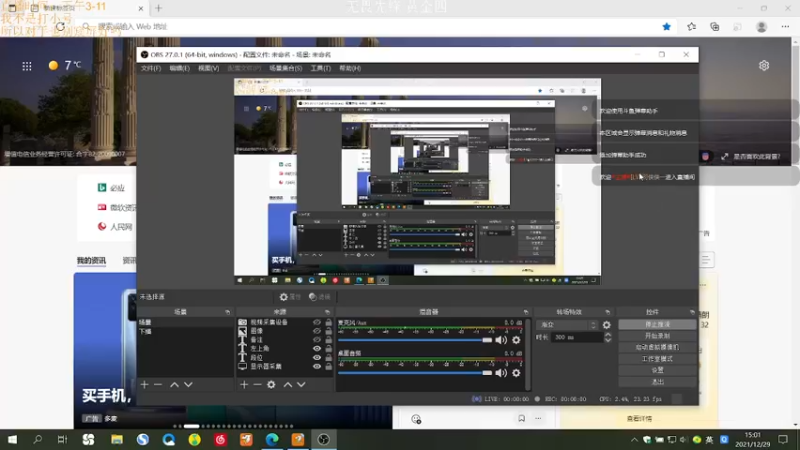800x450 pixels.
Task: Open browser more options menu
Action: [x=785, y=27]
